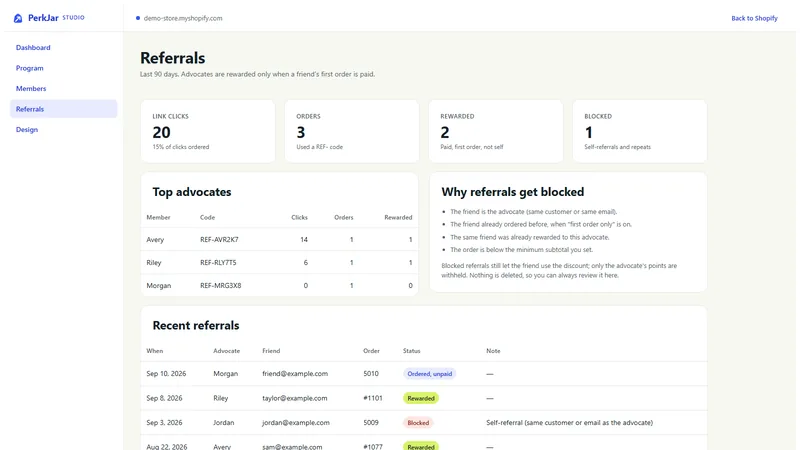Click the Note column header

point(493,351)
